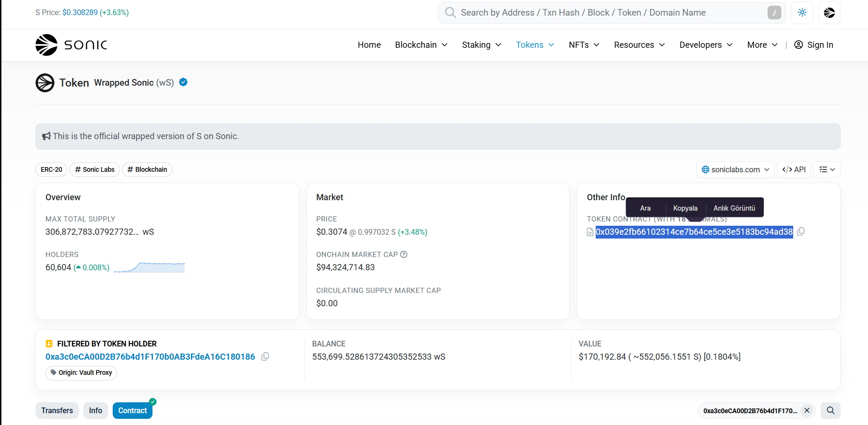Click the holders sparkline chart
This screenshot has width=868, height=425.
(150, 267)
